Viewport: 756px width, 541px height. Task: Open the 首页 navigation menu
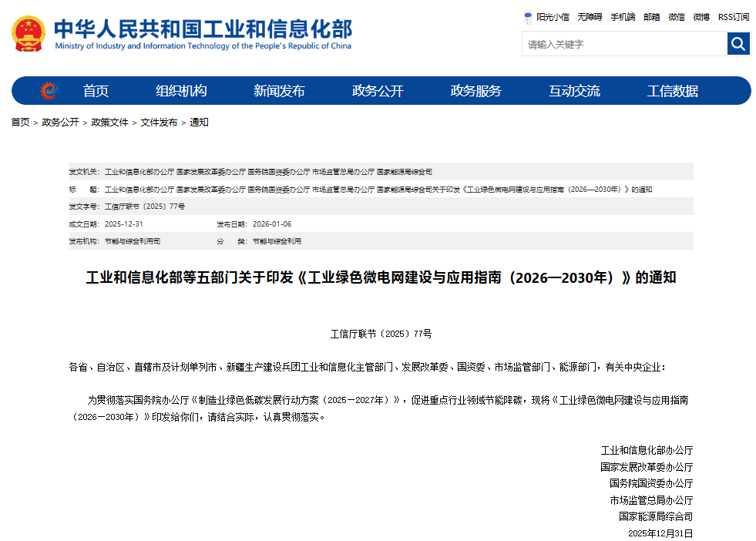[x=95, y=90]
